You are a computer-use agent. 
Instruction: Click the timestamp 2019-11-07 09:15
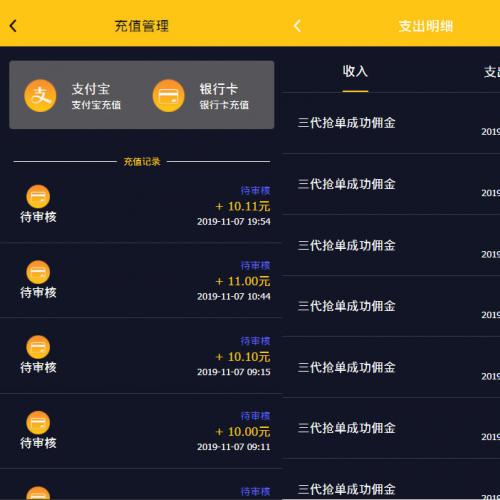pyautogui.click(x=234, y=372)
